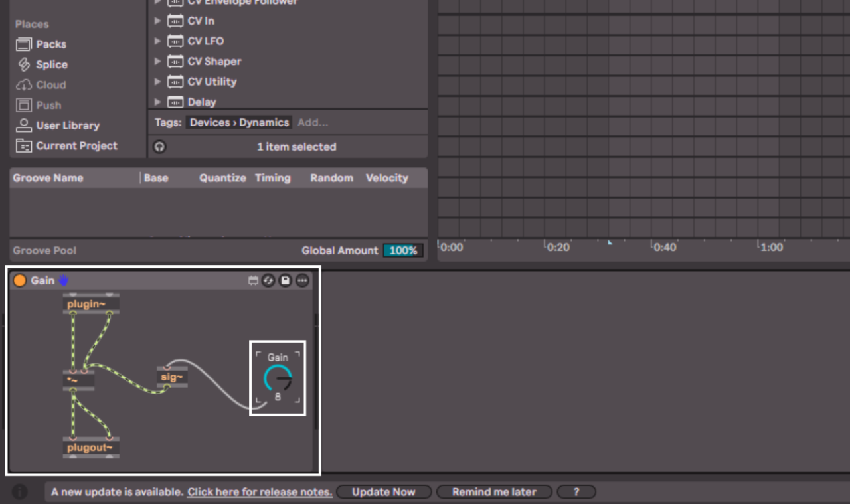The image size is (850, 504).
Task: Click the Update Now button
Action: click(x=384, y=492)
